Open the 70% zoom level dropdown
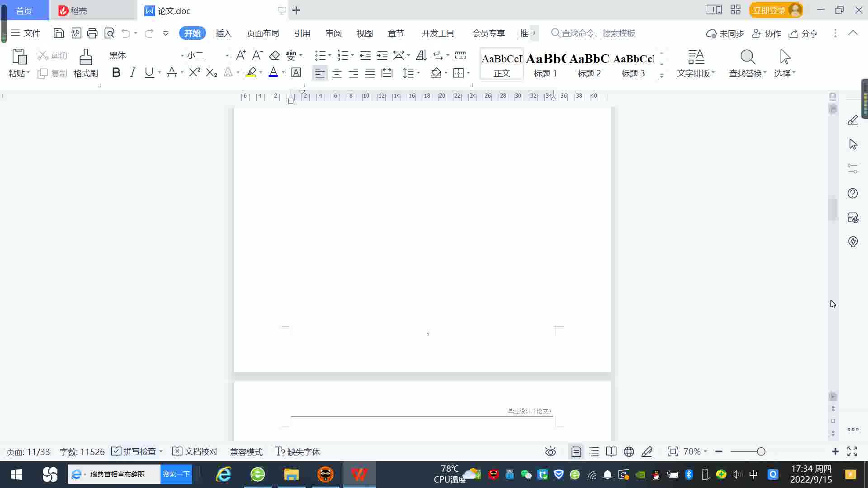868x488 pixels. click(695, 452)
